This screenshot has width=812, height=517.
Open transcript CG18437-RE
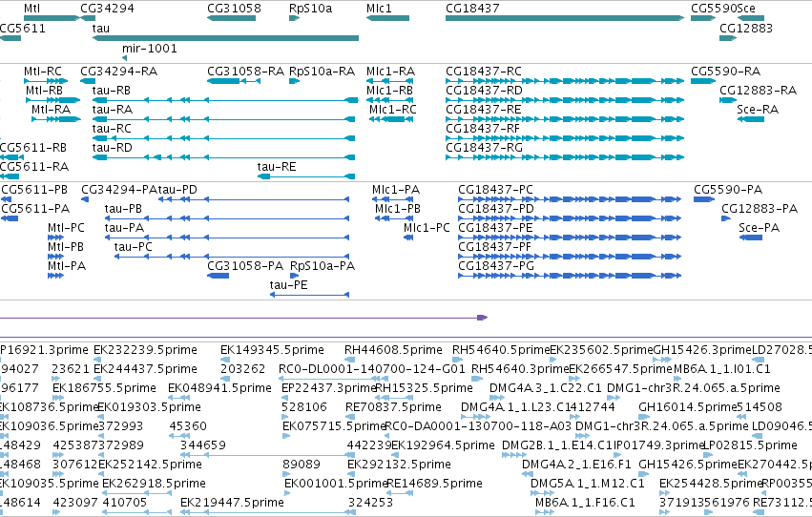coord(565,119)
